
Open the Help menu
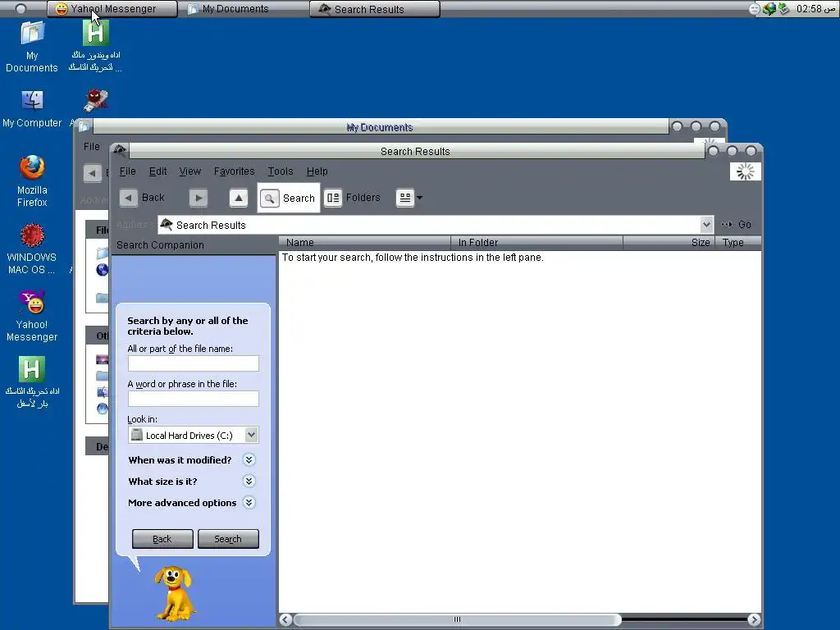(317, 171)
